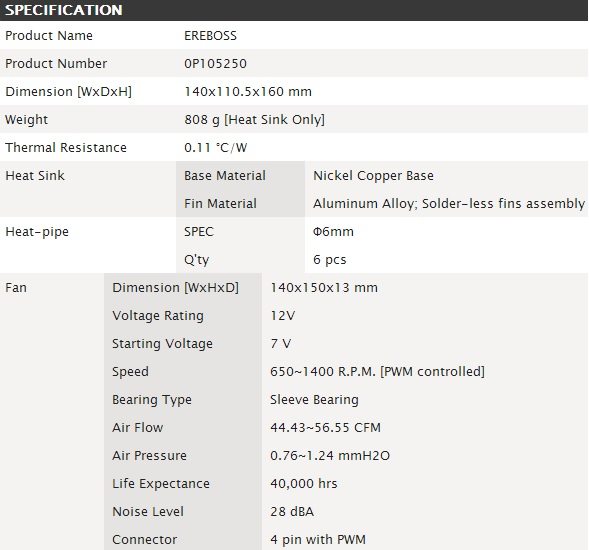
Task: Click the product number 0P105250
Action: (x=215, y=63)
